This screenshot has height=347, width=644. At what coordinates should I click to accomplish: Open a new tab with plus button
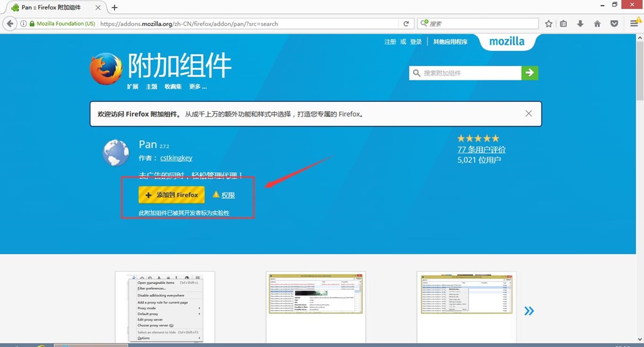point(114,8)
